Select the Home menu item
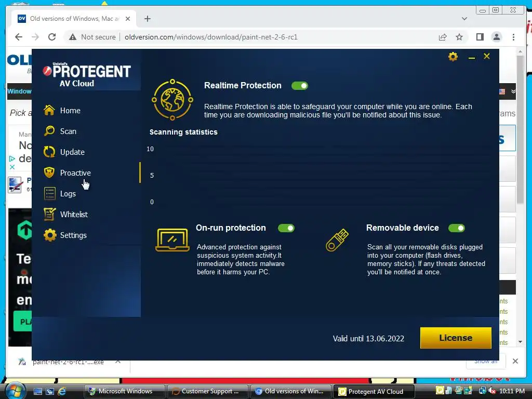The height and width of the screenshot is (399, 532). [x=70, y=111]
